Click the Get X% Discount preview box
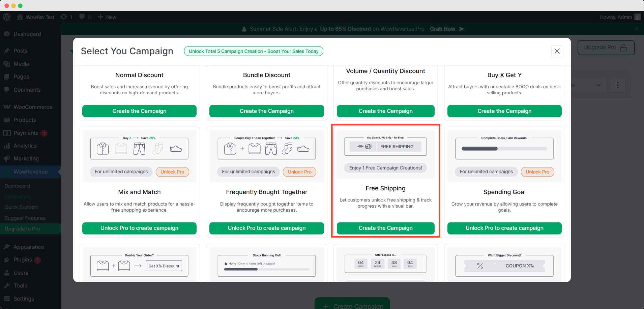This screenshot has height=309, width=644. [164, 266]
